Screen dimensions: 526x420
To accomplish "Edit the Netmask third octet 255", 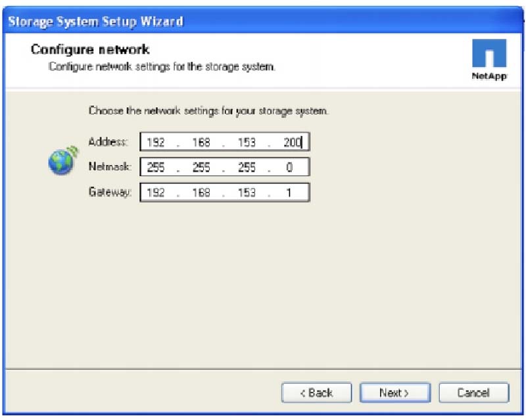I will click(247, 167).
